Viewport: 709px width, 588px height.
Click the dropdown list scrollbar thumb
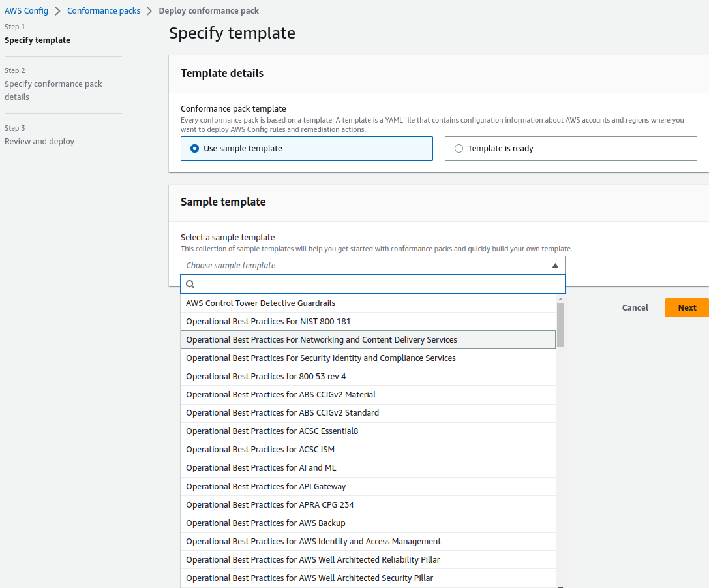coord(560,324)
